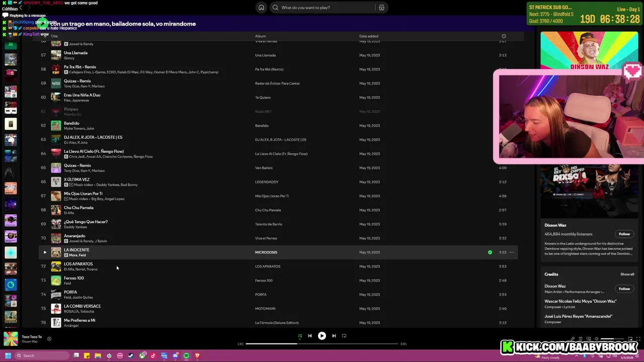This screenshot has width=644, height=362.
Task: Open album link 'MICRODOSIS'
Action: (266, 252)
